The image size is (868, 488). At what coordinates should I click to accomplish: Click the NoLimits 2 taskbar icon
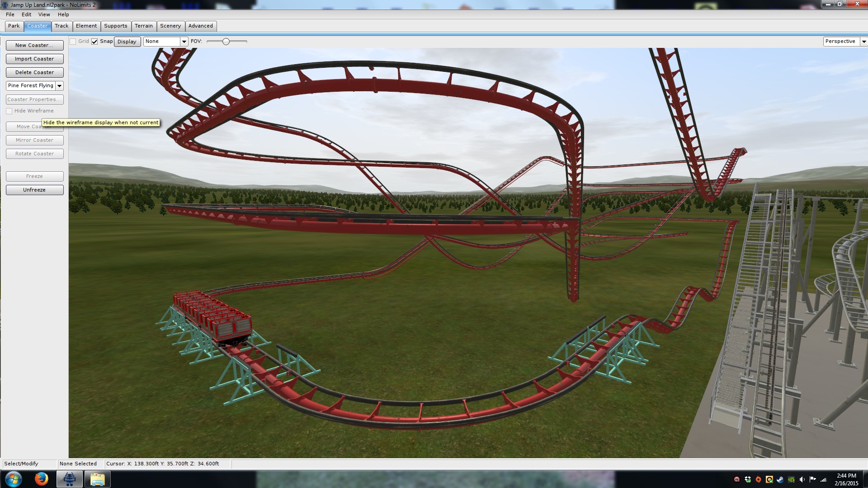click(69, 479)
